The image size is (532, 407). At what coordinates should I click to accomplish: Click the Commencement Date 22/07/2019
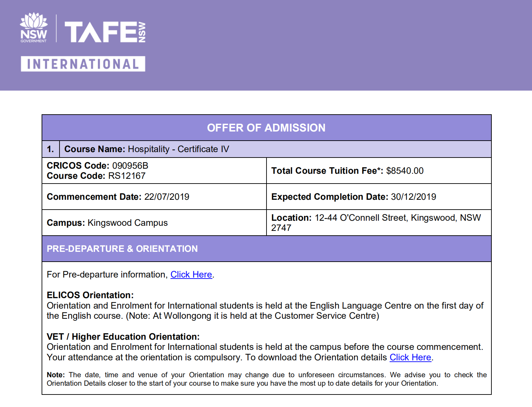pyautogui.click(x=166, y=197)
